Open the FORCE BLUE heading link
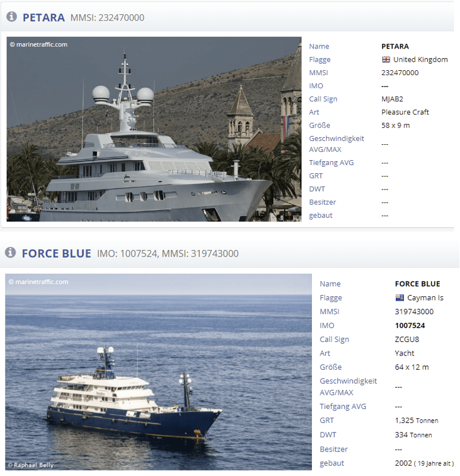This screenshot has height=476, width=460. coord(57,253)
